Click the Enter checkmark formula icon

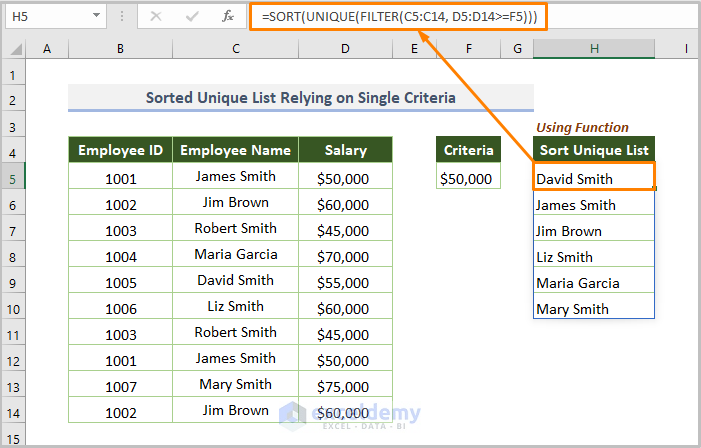pyautogui.click(x=192, y=17)
